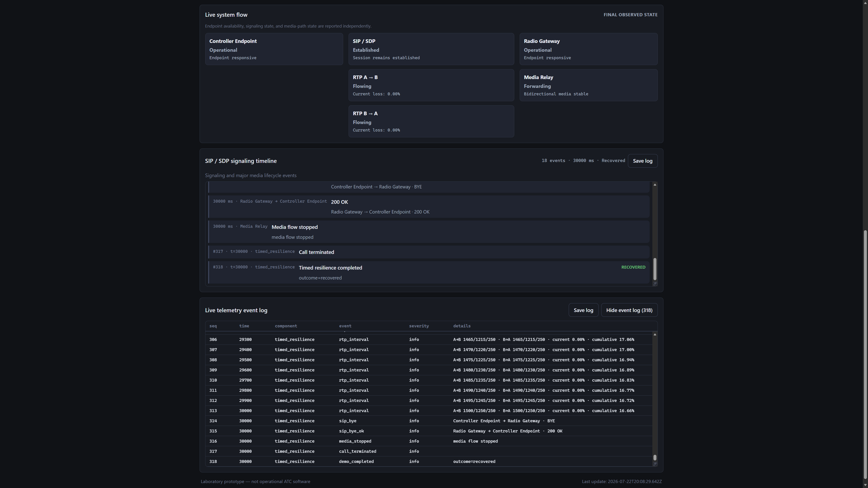Click the 'Last update' timestamp

click(x=622, y=482)
